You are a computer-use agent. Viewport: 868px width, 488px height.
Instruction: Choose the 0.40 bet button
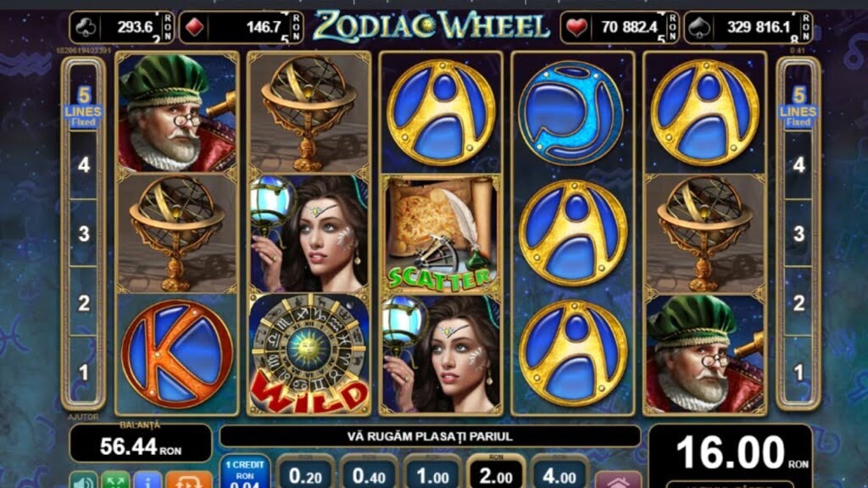[370, 474]
